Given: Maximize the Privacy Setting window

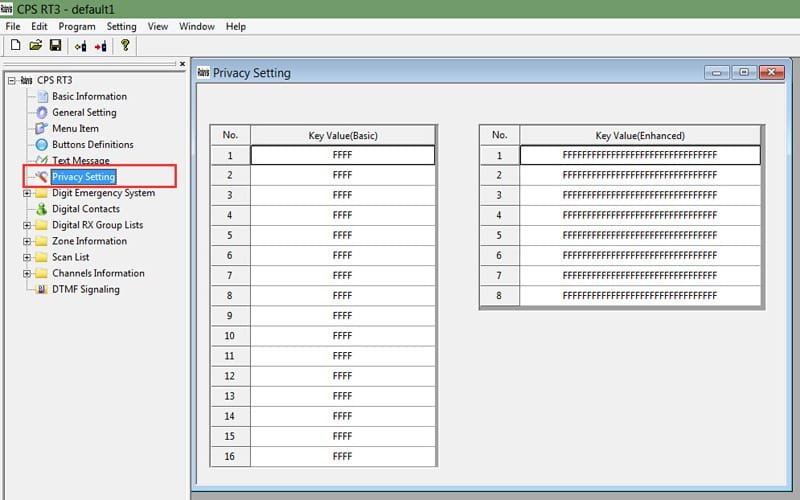Looking at the screenshot, I should point(744,72).
